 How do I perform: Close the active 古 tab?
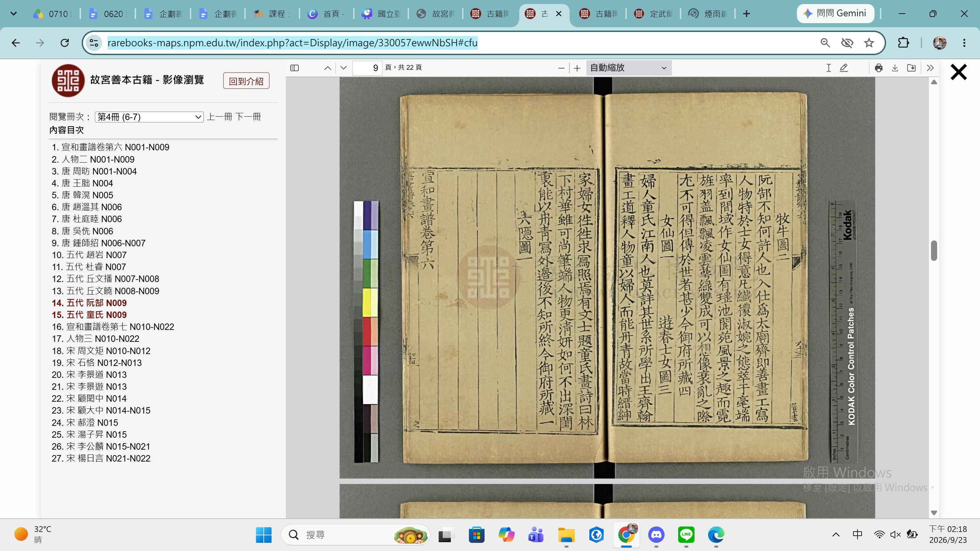pyautogui.click(x=558, y=14)
